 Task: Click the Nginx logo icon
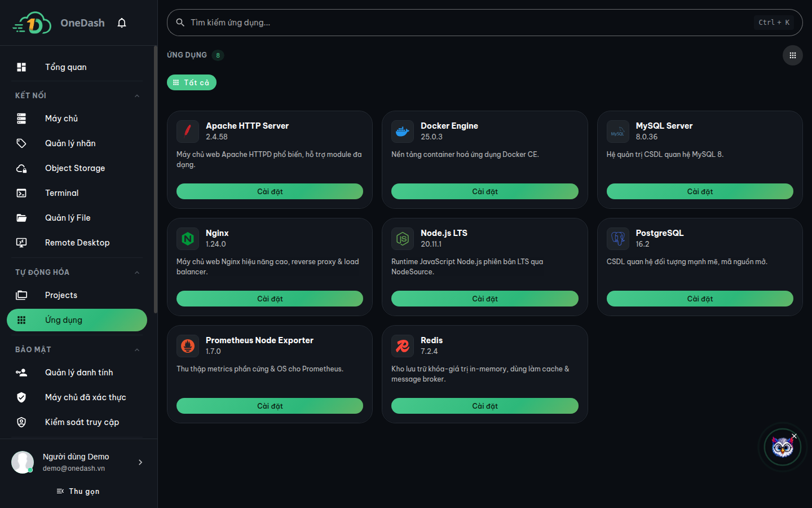pos(188,239)
